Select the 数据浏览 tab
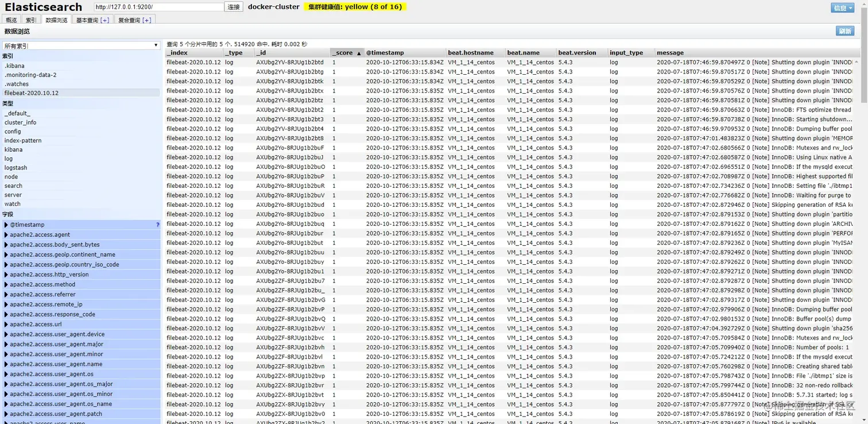The height and width of the screenshot is (424, 868). [x=56, y=20]
